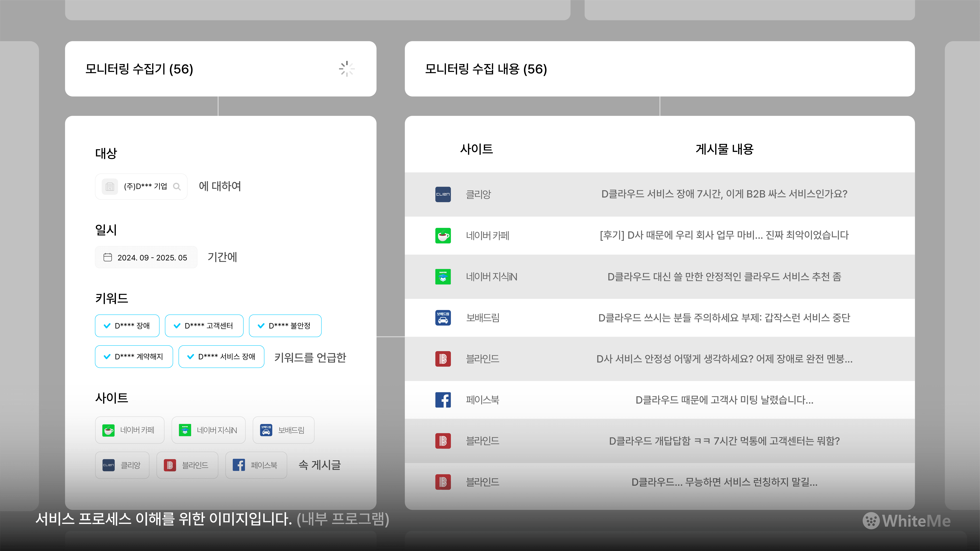Click the 클리앙 logo in the B2B 싸스 post row
The width and height of the screenshot is (980, 551).
pyautogui.click(x=443, y=194)
